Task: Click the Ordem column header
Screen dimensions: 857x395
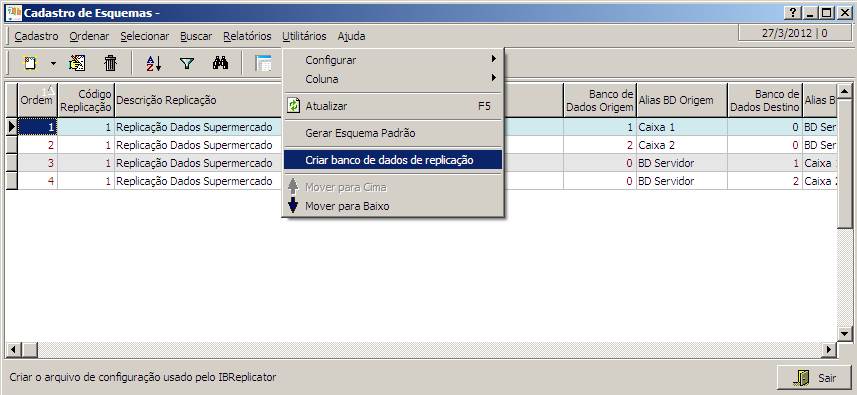Action: pyautogui.click(x=38, y=100)
